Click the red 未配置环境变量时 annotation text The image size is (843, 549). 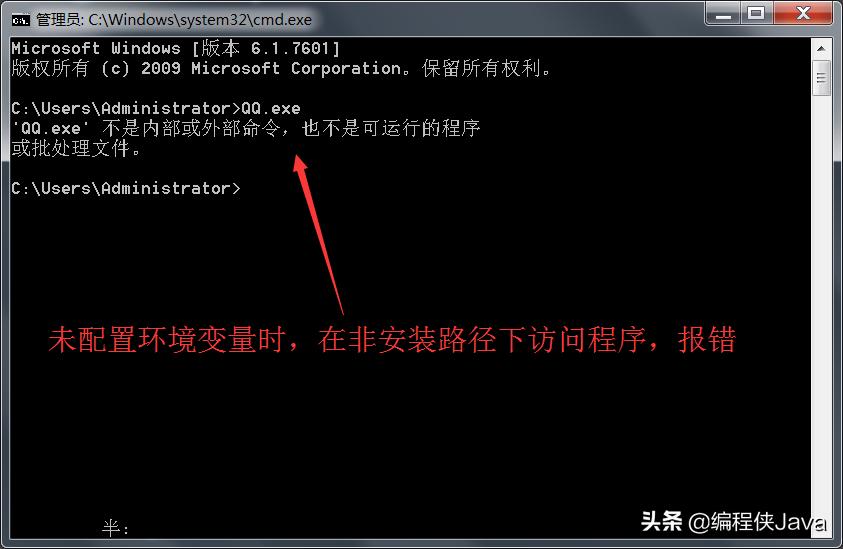click(x=167, y=340)
